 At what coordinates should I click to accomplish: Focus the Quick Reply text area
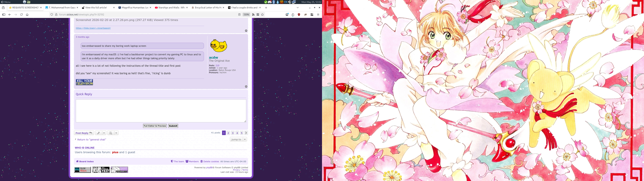[161, 111]
